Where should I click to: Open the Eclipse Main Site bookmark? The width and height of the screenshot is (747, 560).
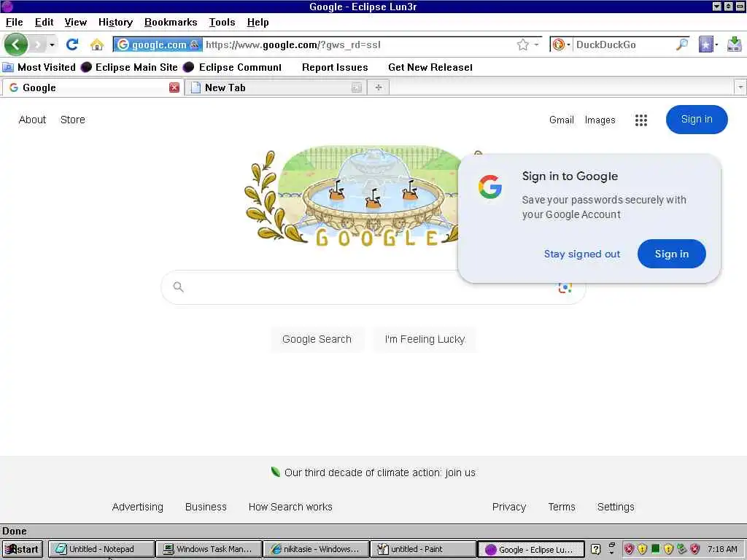(x=129, y=67)
